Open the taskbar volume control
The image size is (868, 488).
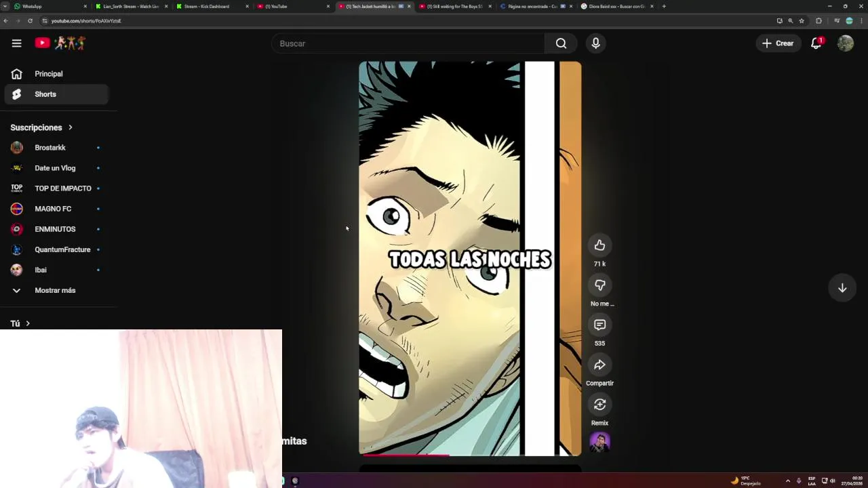coord(833,481)
